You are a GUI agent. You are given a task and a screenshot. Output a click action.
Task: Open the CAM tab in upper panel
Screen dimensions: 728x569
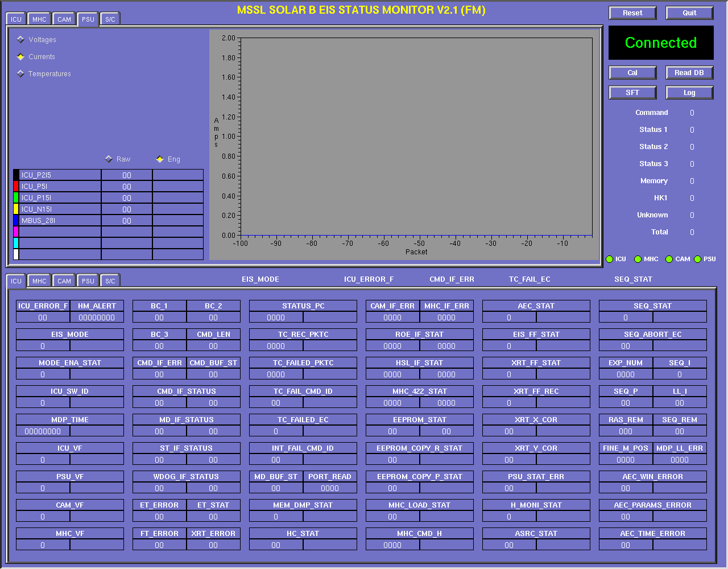pyautogui.click(x=64, y=19)
